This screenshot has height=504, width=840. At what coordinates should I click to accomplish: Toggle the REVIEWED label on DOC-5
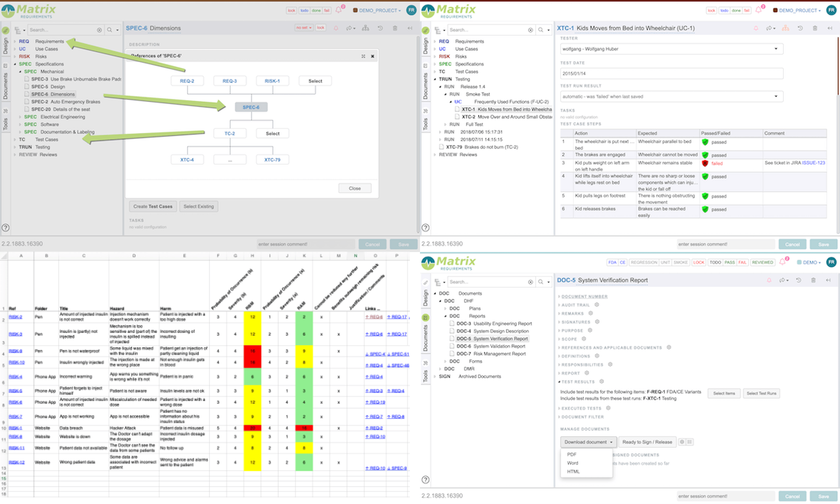click(x=762, y=262)
